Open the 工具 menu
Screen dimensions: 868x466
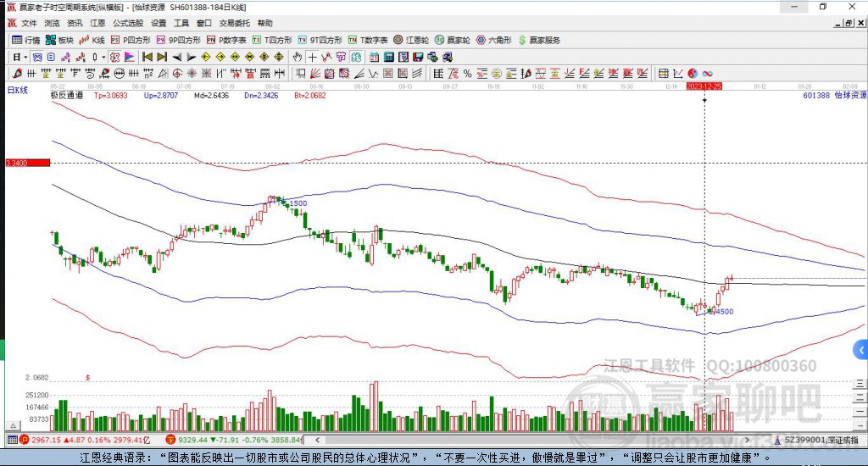(x=181, y=23)
